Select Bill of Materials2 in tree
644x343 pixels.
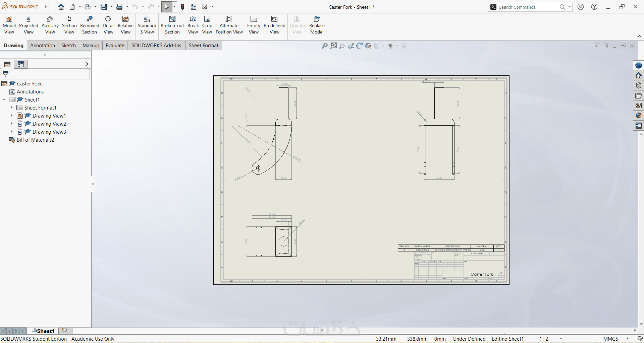click(35, 140)
